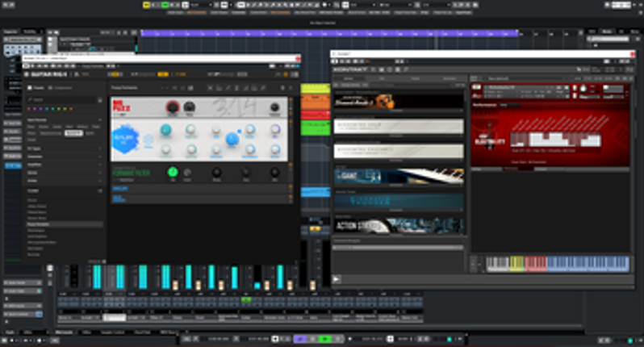This screenshot has width=644, height=347.
Task: Toggle the green button in Cubase top toolbar
Action: pos(165,5)
